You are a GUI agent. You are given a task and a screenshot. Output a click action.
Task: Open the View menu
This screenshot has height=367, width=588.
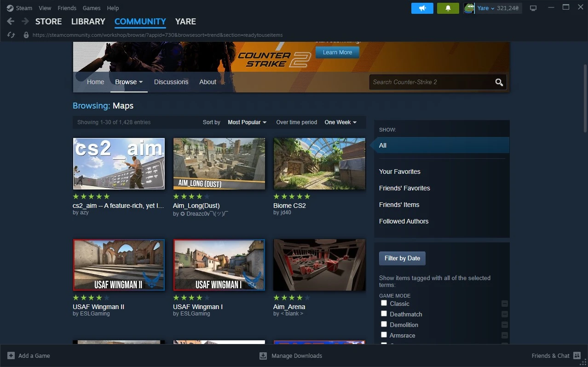(45, 8)
